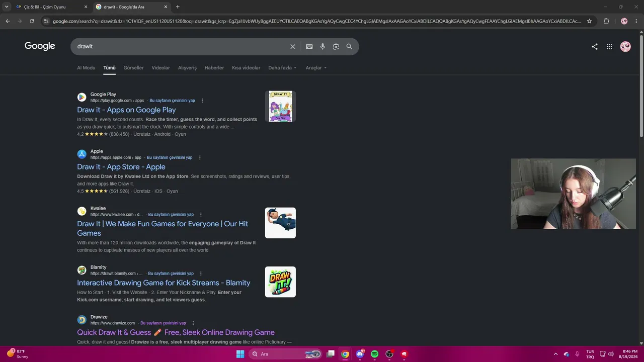
Task: Open the Kwalee 'Draw It | We Make Fun Games' result
Action: pyautogui.click(x=163, y=228)
